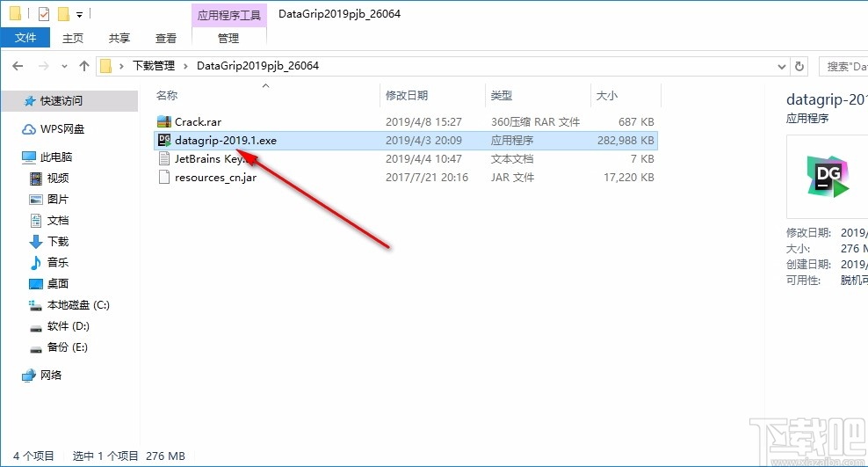This screenshot has width=868, height=467.
Task: Click the Crack.rar file name
Action: [199, 122]
